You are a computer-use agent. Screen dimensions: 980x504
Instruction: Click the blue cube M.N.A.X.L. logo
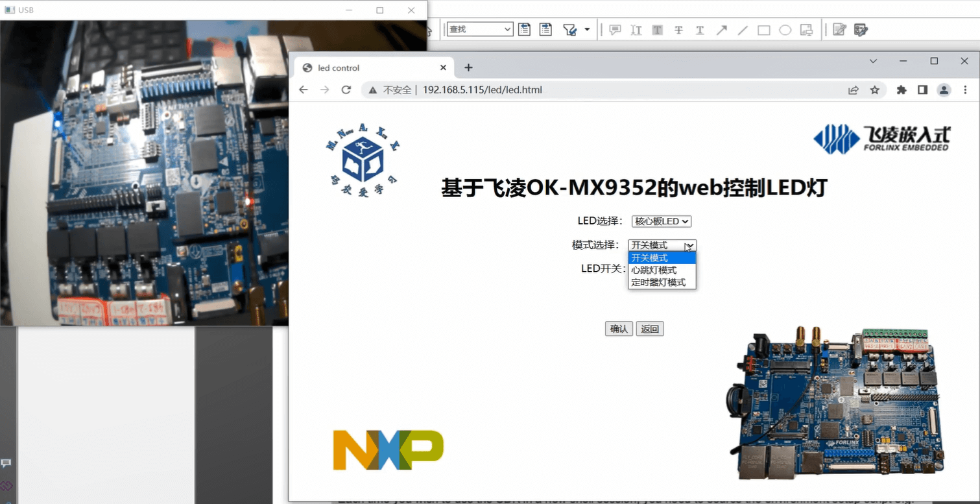363,160
